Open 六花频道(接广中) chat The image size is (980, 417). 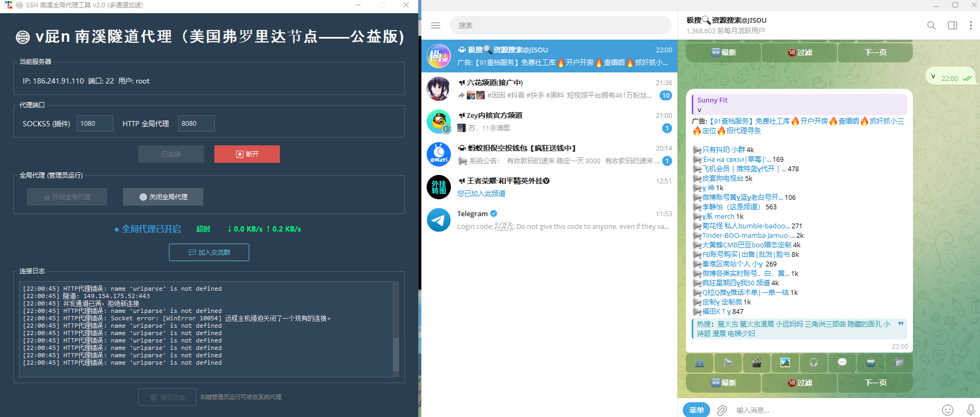[549, 89]
